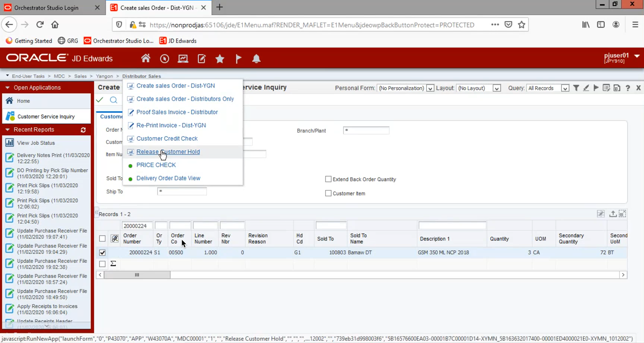Click the Yangon breadcrumb link
644x343 pixels.
(x=104, y=76)
